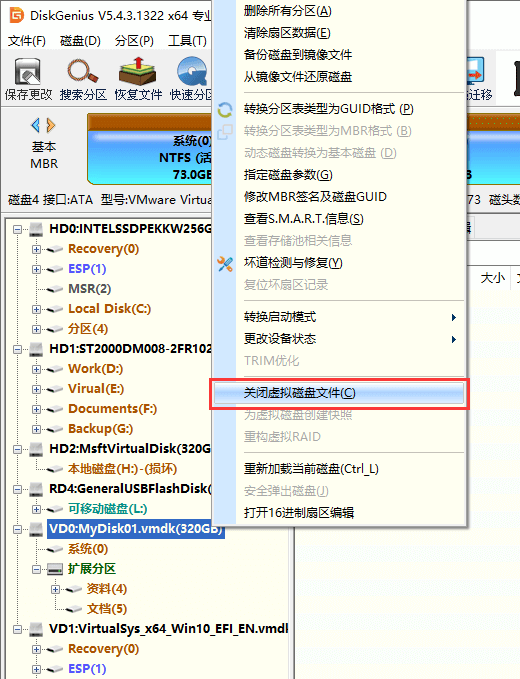Expand the ESP(1) partition under HD0
Screen dimensions: 520x679
click(36, 269)
